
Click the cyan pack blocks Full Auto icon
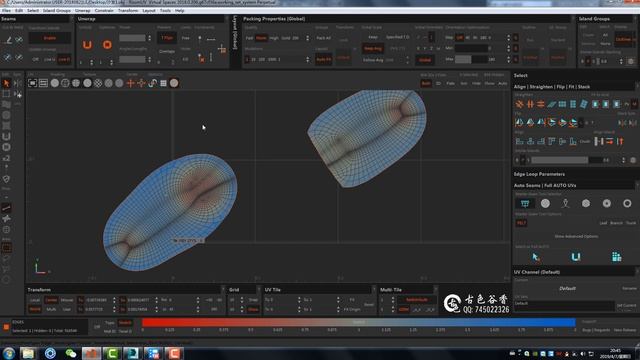point(616,257)
